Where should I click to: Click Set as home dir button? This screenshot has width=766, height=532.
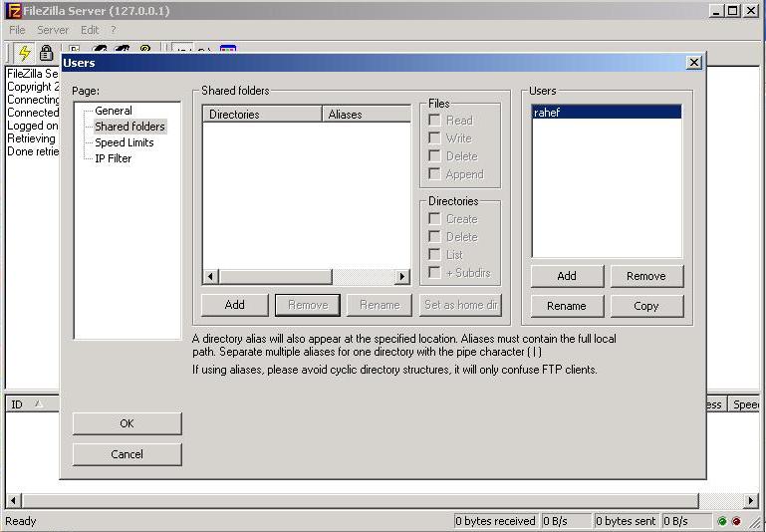460,305
